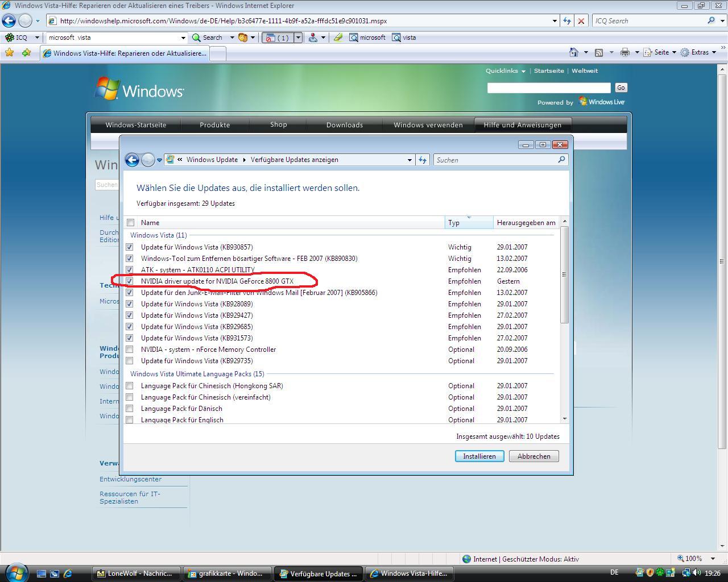Open the Produkte nav tab
Screen dimensions: 728x582
click(215, 125)
